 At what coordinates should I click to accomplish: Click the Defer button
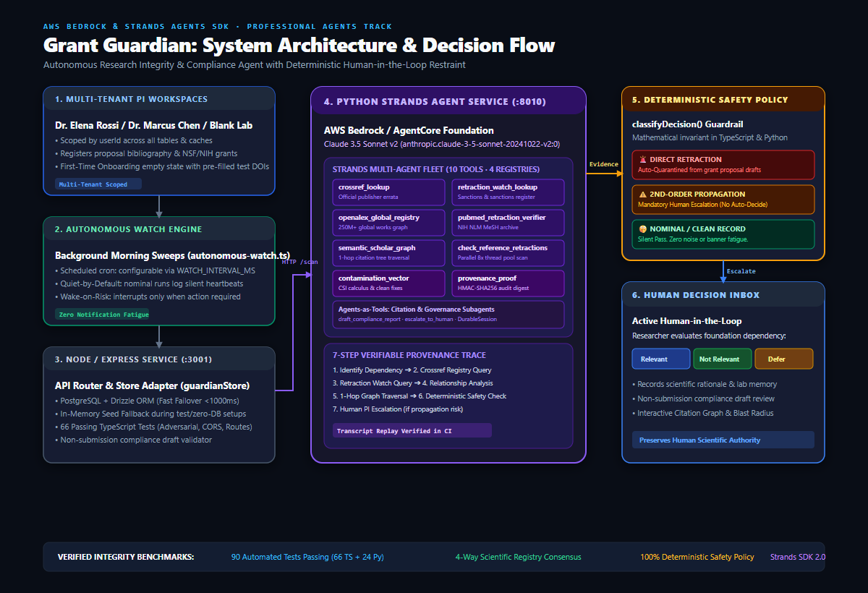pos(784,359)
